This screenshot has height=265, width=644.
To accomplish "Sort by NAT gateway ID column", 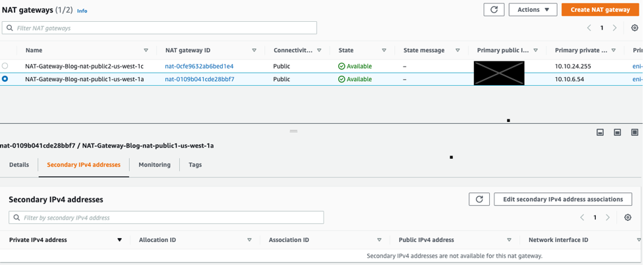I will click(x=254, y=51).
